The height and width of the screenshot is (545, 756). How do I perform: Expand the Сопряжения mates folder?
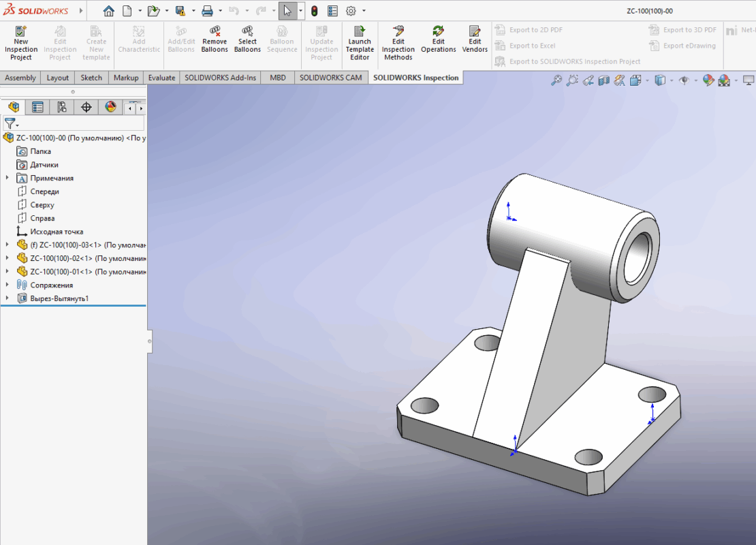tap(7, 285)
